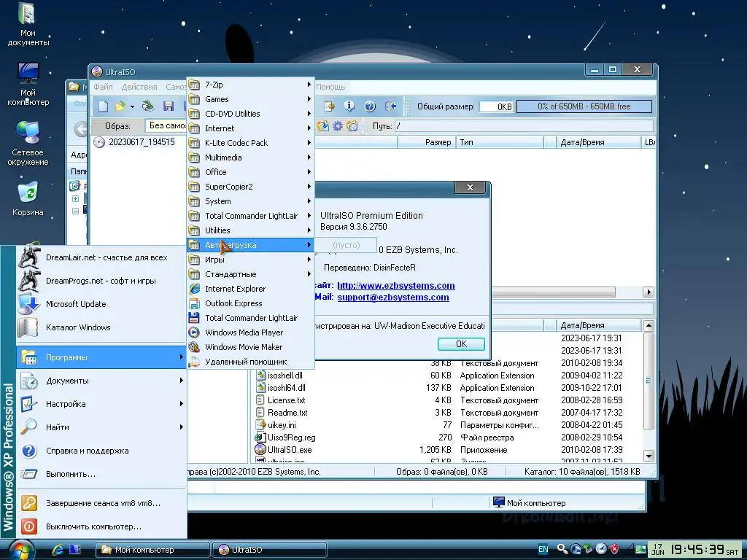Open Настройка start menu item
747x560 pixels.
pyautogui.click(x=101, y=404)
